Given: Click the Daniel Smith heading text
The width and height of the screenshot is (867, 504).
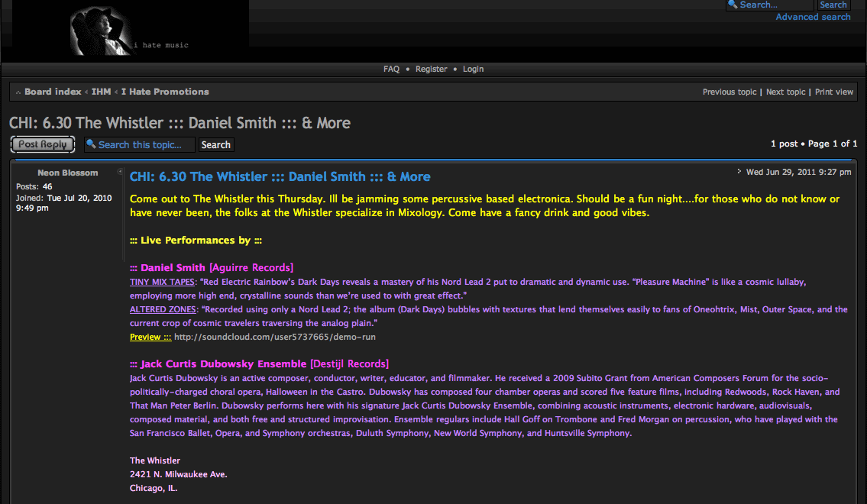Looking at the screenshot, I should pyautogui.click(x=173, y=268).
